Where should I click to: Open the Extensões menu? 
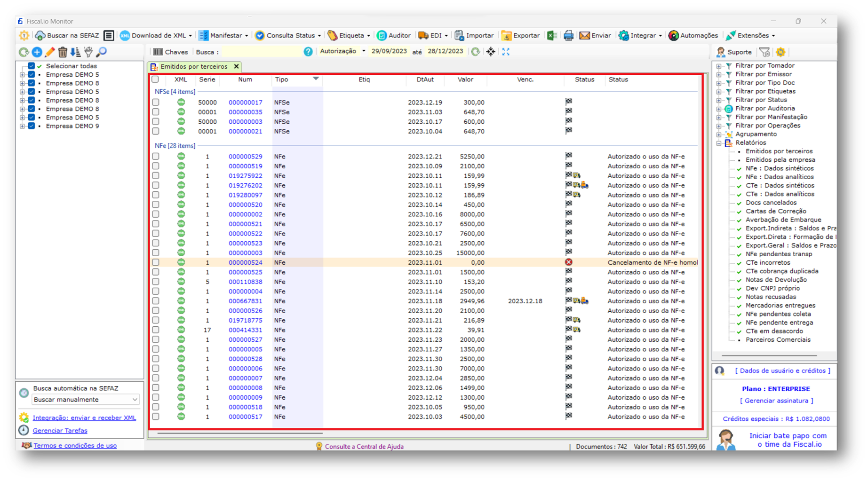pos(750,35)
